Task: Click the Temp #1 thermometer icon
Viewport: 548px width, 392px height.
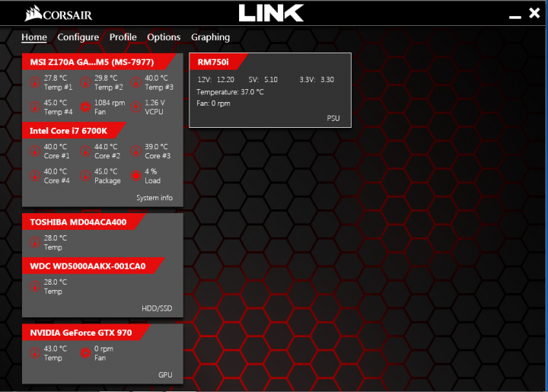Action: click(x=34, y=82)
